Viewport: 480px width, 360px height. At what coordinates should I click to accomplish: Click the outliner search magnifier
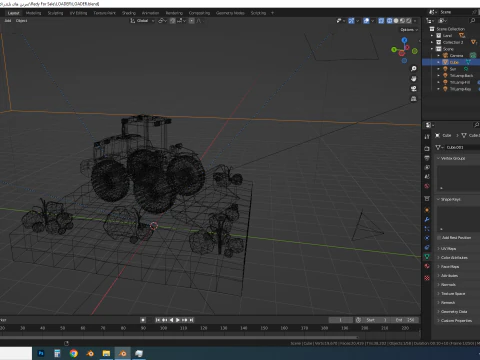tap(472, 21)
